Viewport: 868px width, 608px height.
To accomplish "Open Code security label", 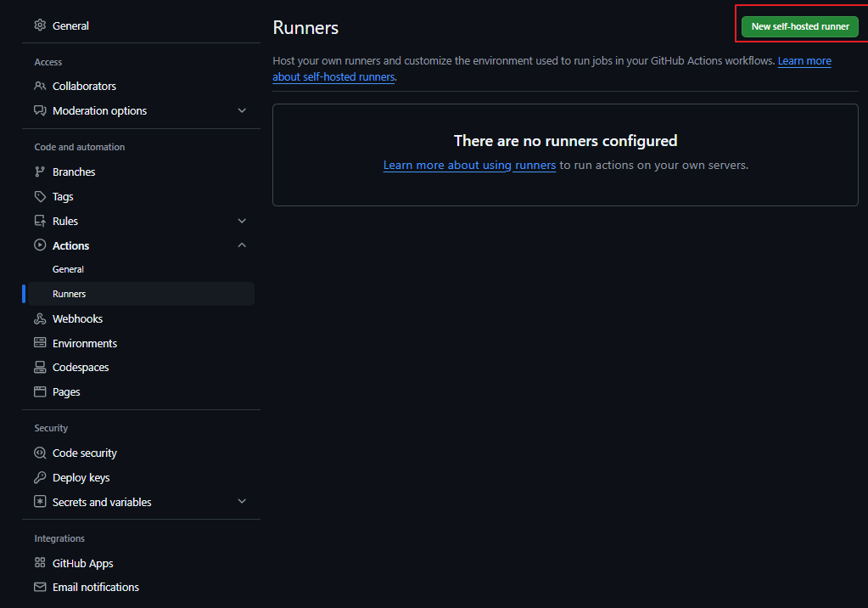I will click(x=84, y=453).
